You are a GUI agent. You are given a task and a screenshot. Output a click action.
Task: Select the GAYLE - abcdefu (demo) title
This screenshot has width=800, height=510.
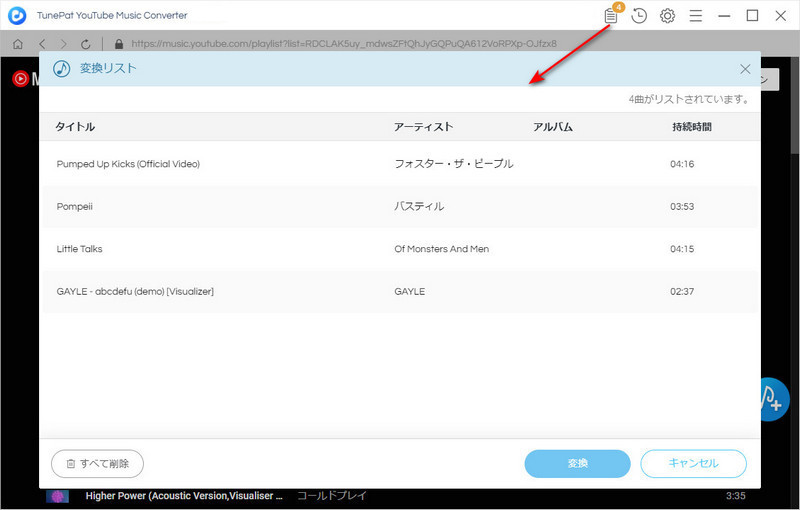tap(135, 291)
